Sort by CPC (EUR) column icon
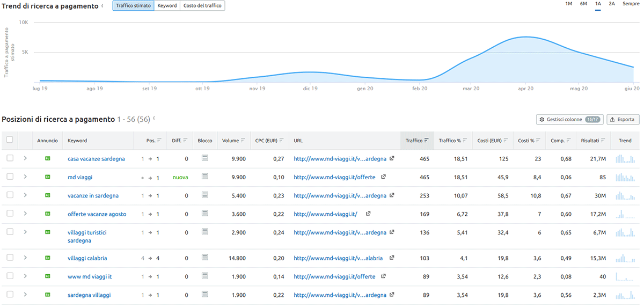 281,141
